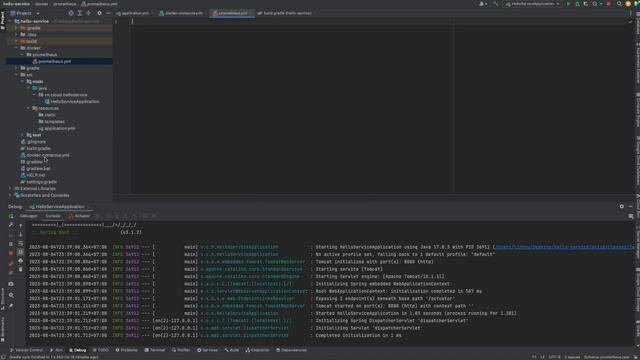Click the Print icon in console gutter
This screenshot has height=360, width=640.
(x=20, y=261)
